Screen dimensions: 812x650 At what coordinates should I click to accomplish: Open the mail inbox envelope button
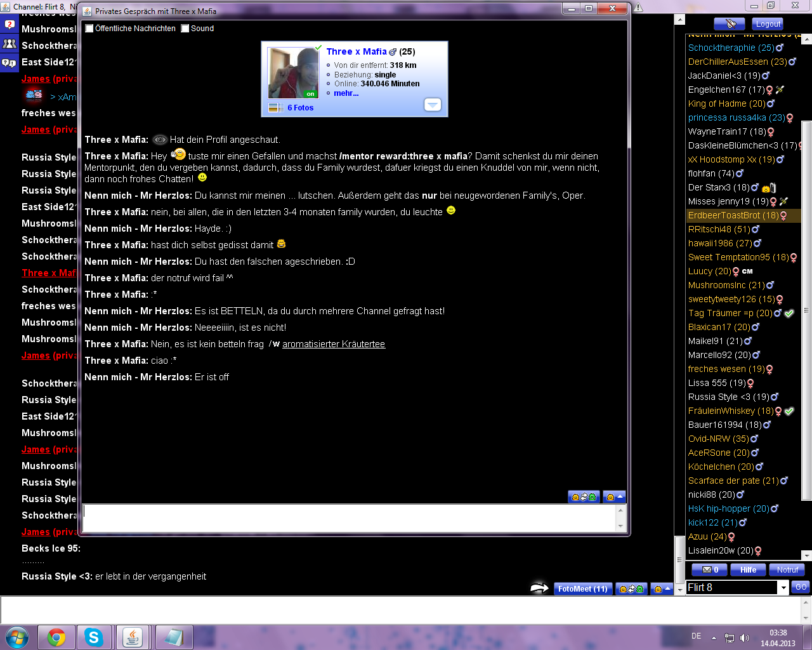(x=709, y=570)
